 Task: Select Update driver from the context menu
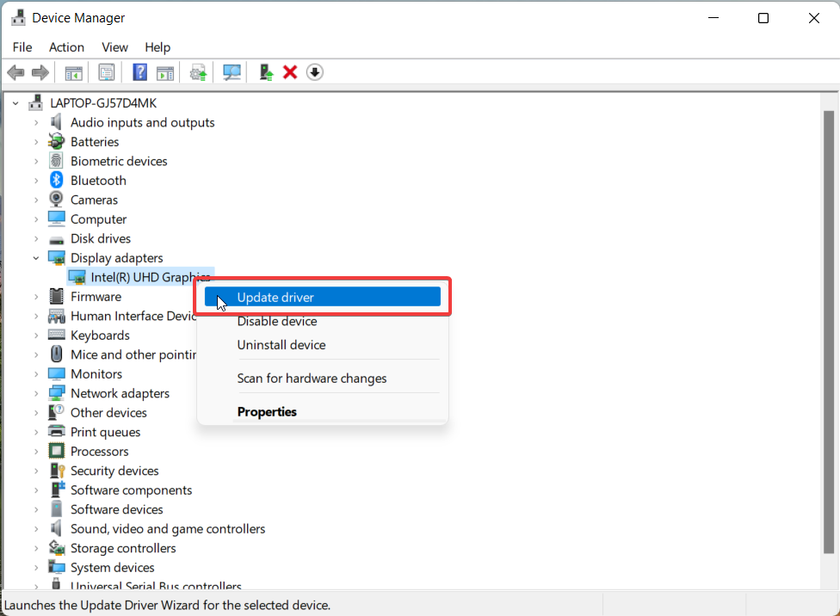(x=277, y=296)
